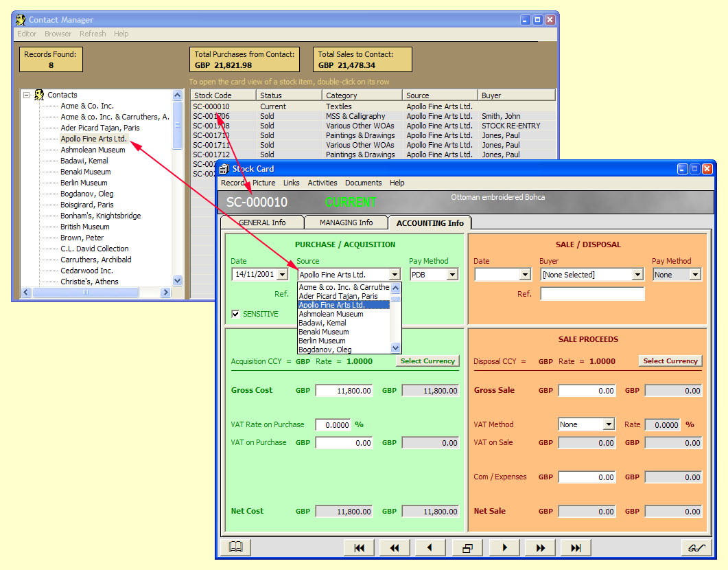Open the purchase Date dropdown

point(282,275)
